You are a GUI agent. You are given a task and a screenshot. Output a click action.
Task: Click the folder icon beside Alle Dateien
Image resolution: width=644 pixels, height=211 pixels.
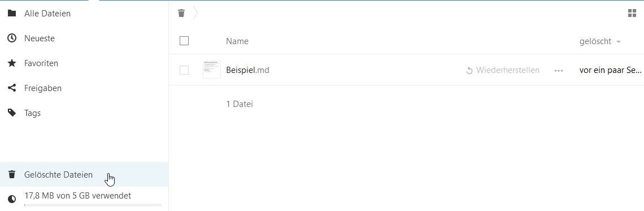pos(12,14)
